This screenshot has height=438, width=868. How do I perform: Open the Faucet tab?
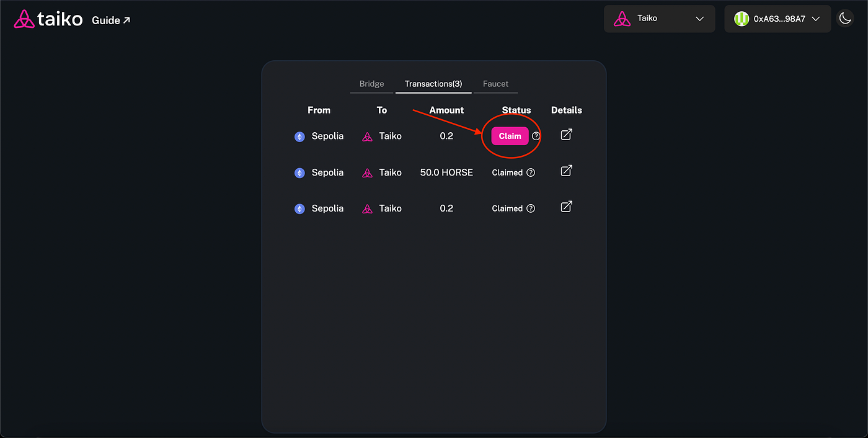[496, 84]
